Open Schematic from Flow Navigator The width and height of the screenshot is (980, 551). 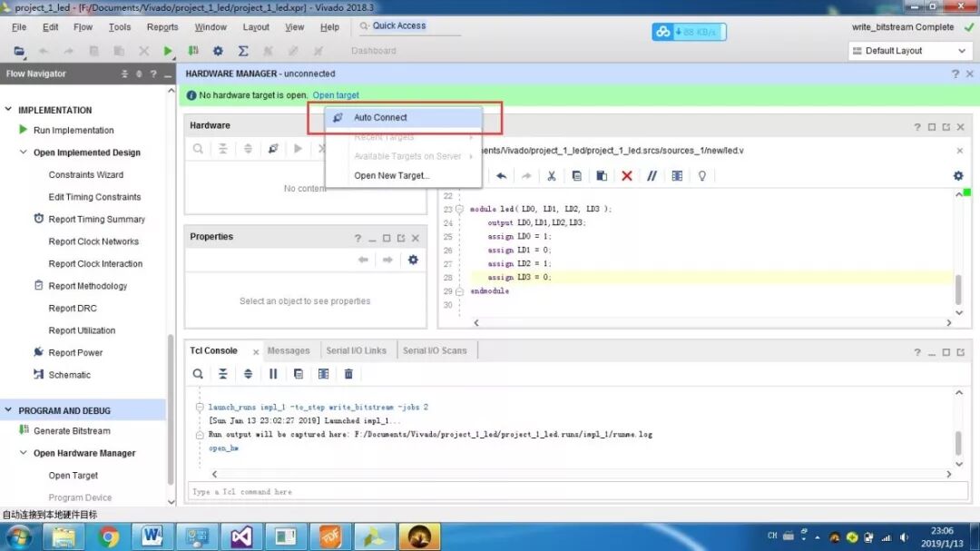pos(69,375)
